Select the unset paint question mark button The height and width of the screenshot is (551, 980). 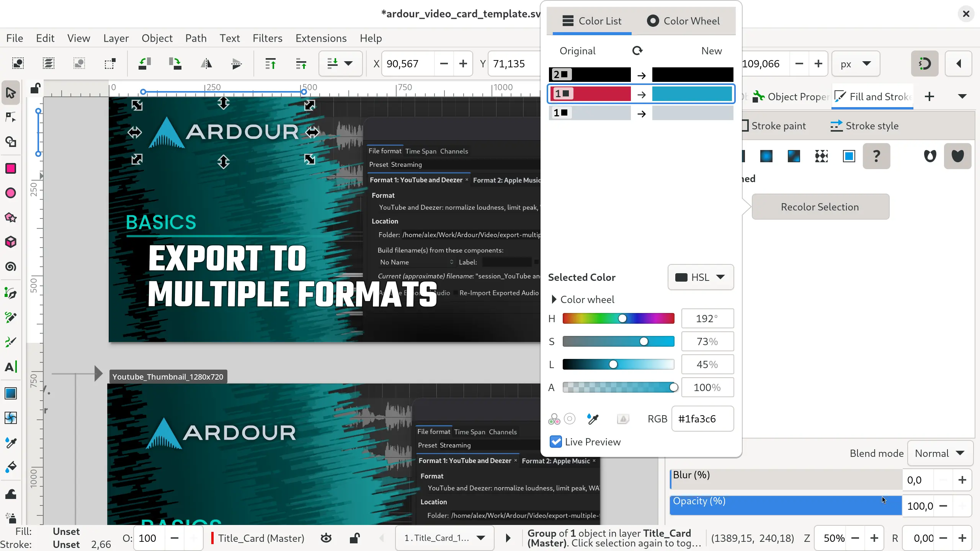click(877, 156)
